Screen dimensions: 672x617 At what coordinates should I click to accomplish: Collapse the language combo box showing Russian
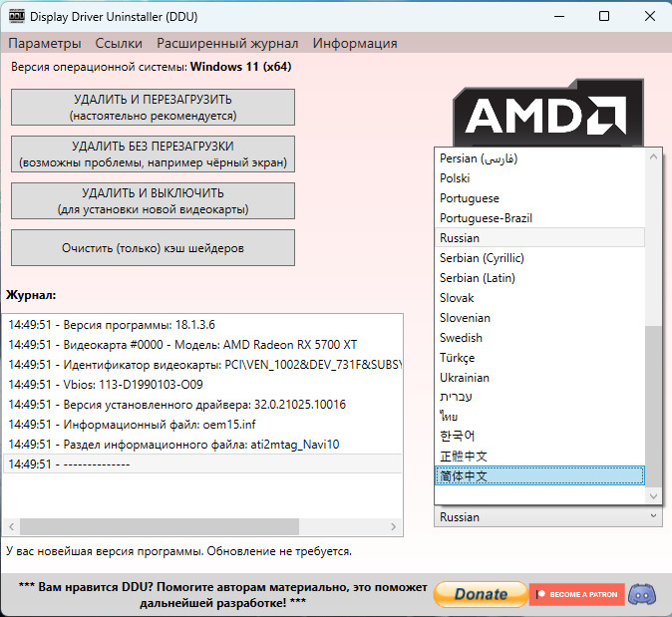point(653,517)
